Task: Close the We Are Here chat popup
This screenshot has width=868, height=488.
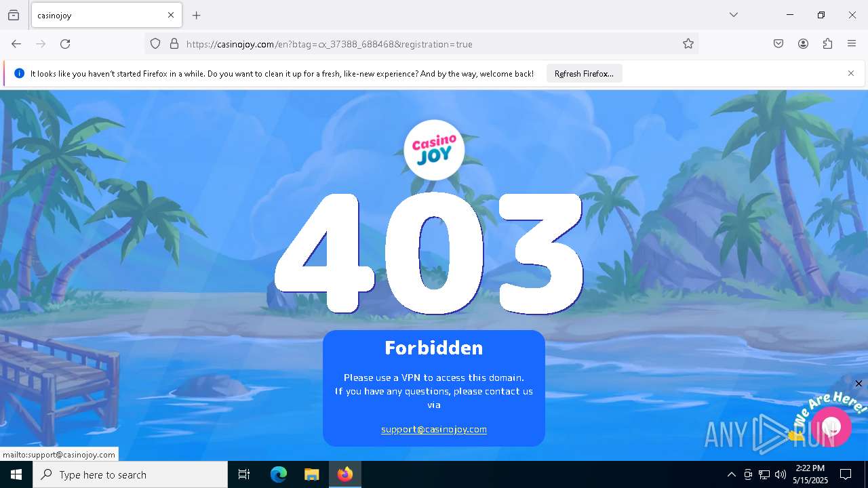Action: (859, 384)
